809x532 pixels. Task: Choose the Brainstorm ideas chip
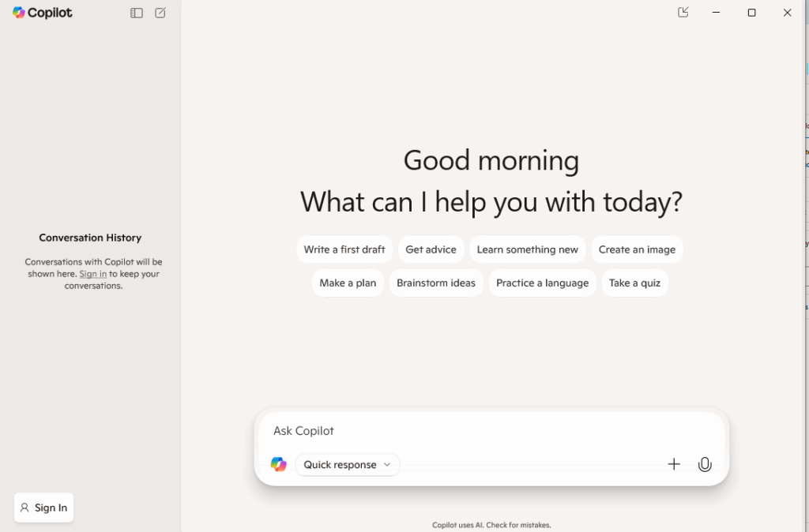tap(436, 283)
